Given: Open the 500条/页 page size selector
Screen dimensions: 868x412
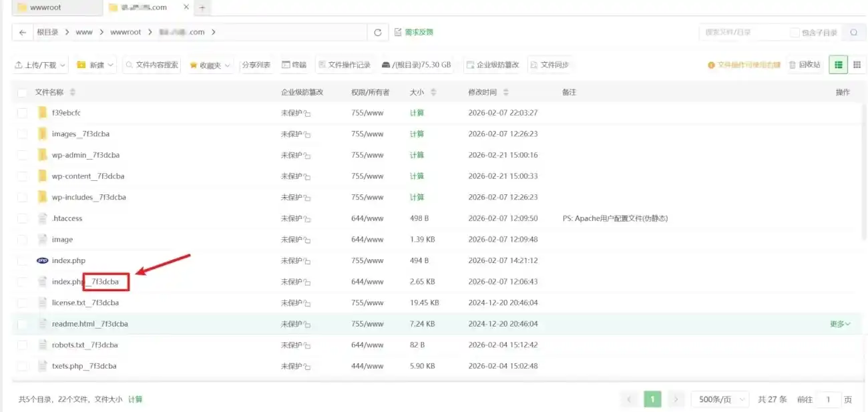Looking at the screenshot, I should click(720, 399).
